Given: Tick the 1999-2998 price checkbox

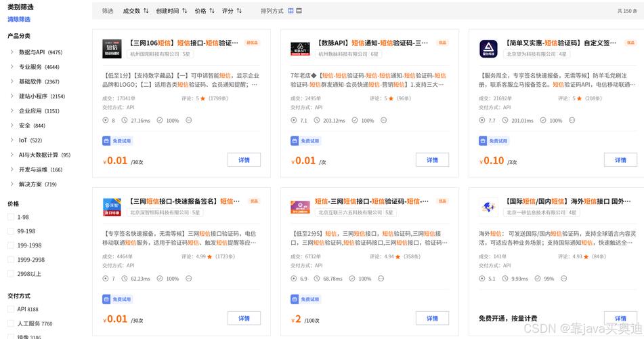Looking at the screenshot, I should 11,260.
